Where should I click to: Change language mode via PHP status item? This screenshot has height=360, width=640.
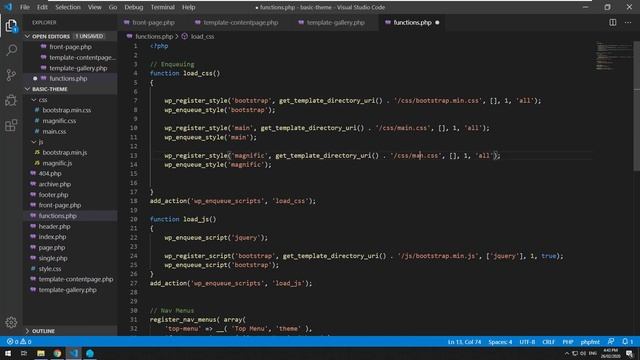click(x=568, y=342)
